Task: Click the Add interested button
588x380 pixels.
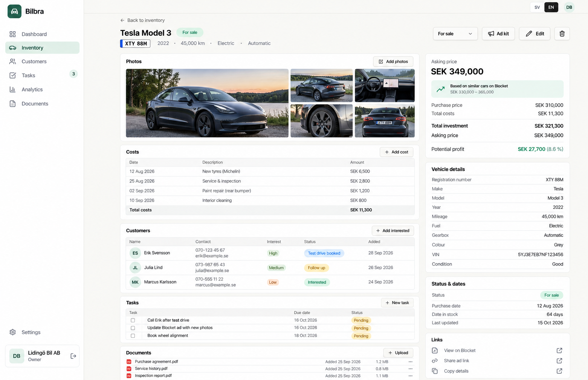Action: (x=393, y=231)
